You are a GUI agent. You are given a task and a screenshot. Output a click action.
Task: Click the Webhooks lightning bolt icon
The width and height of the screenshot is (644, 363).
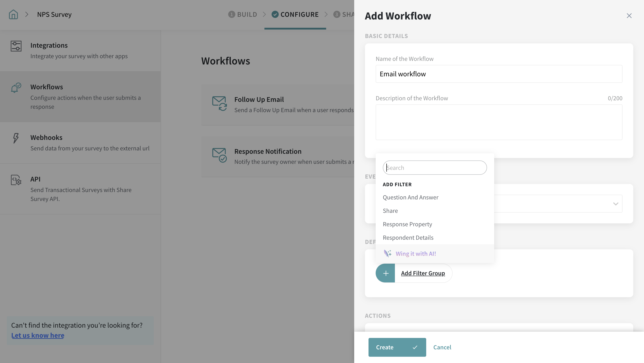point(16,138)
